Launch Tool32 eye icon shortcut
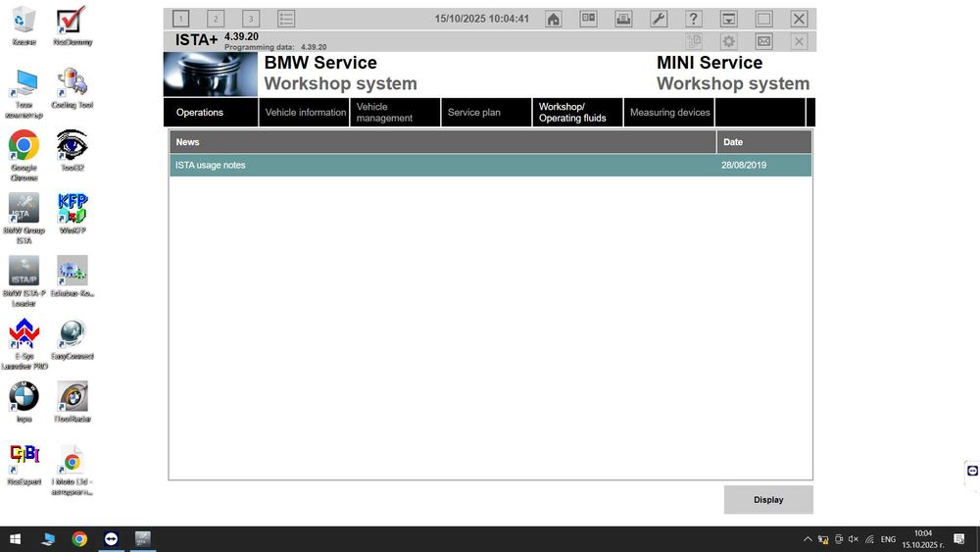Viewport: 980px width, 552px height. (x=73, y=151)
